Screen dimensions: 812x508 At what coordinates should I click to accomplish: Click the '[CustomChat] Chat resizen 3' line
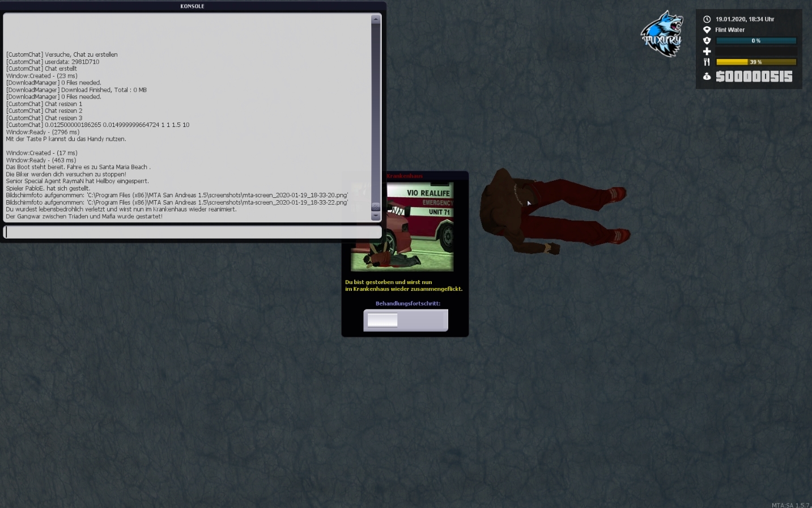click(x=44, y=118)
